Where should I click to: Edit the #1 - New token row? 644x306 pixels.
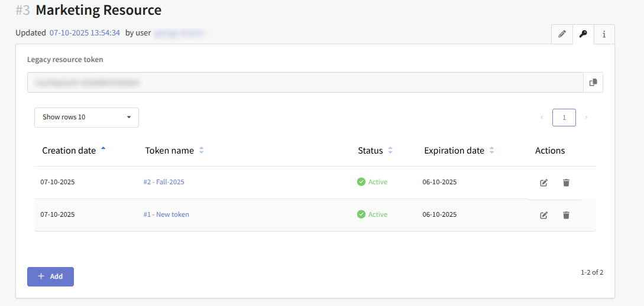point(543,215)
